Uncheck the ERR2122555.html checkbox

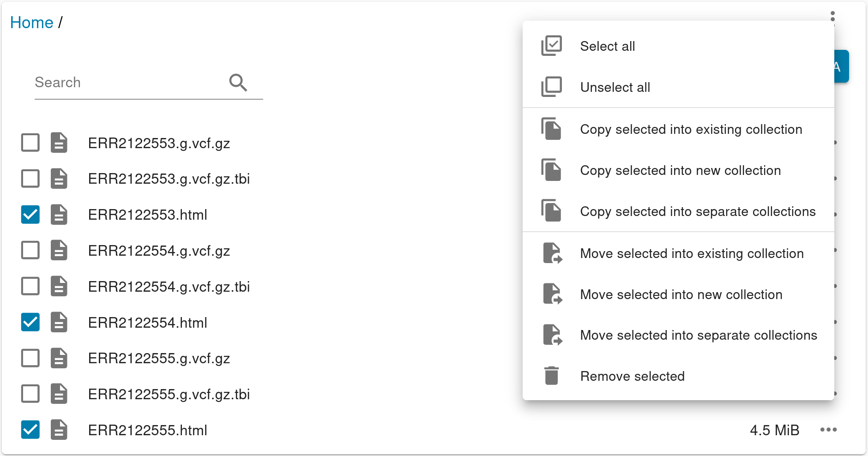coord(30,430)
